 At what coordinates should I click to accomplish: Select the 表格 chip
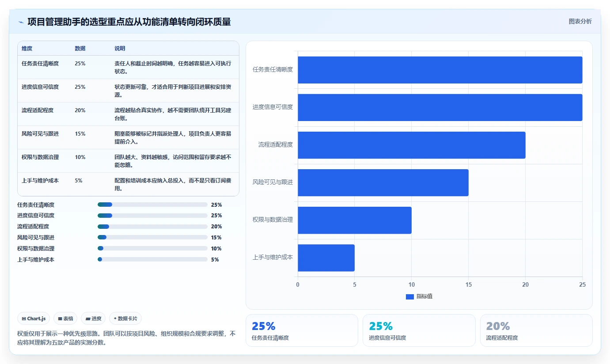tap(65, 318)
